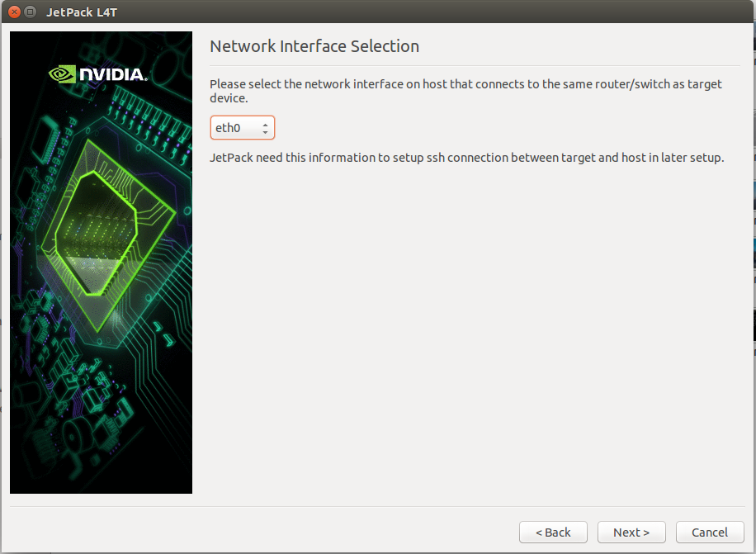Open the eth0 network interface dropdown
This screenshot has width=756, height=554.
click(242, 128)
